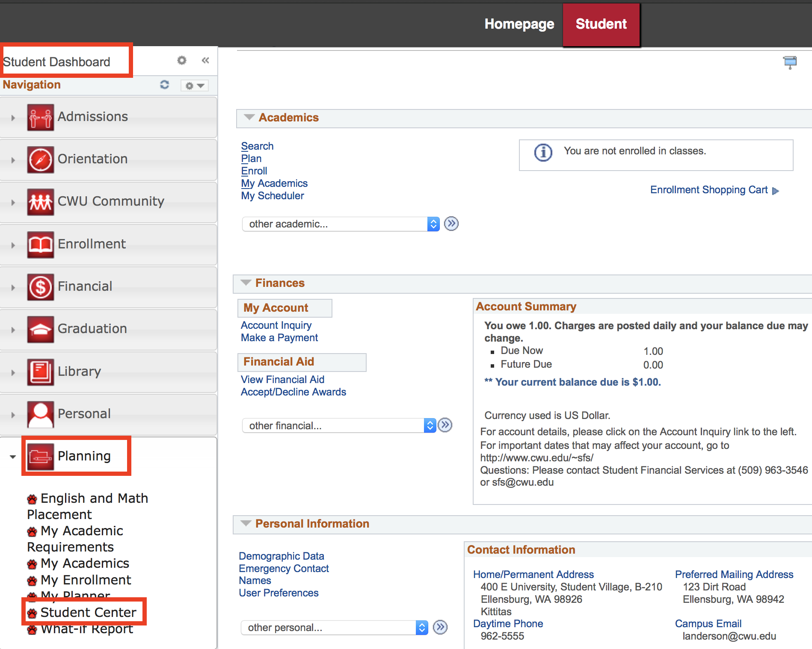Refresh the Navigation panel

coord(164,85)
